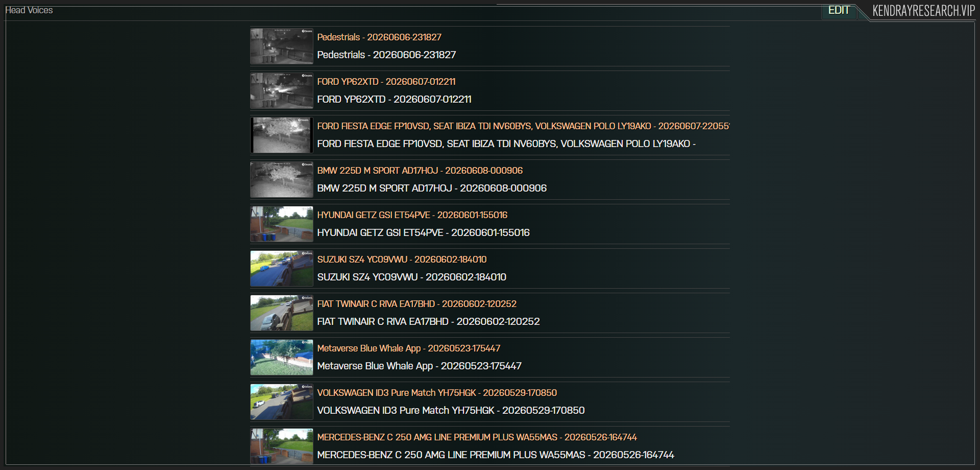This screenshot has width=980, height=470.
Task: Select white description 'Pedestrials - 20260606-231827'
Action: tap(386, 55)
